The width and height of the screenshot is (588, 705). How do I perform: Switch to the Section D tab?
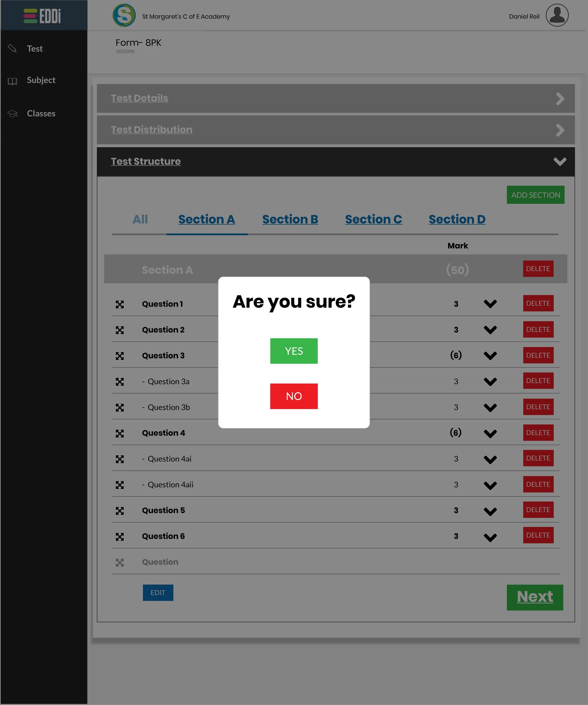click(457, 219)
